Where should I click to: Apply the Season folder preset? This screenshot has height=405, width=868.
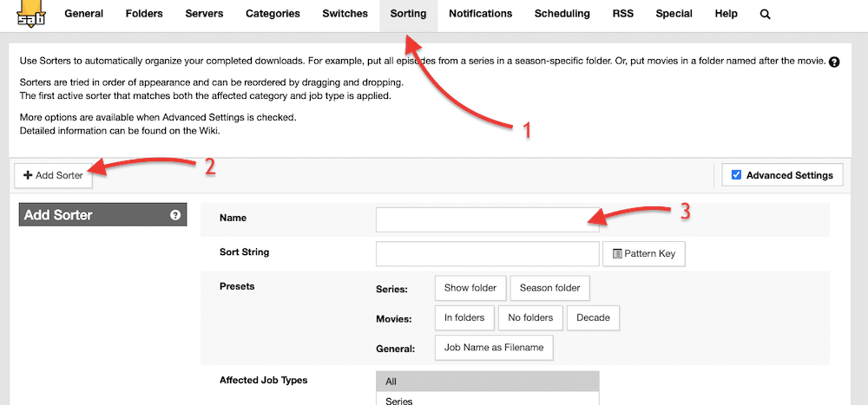pos(549,288)
